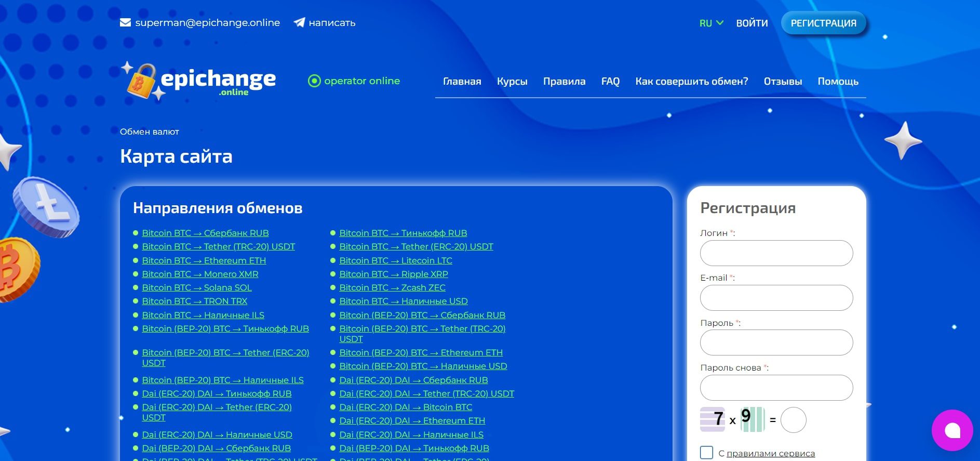Open Bitcoin BTC → Tether (TRC-20) USDT
This screenshot has width=980, height=461.
click(218, 246)
